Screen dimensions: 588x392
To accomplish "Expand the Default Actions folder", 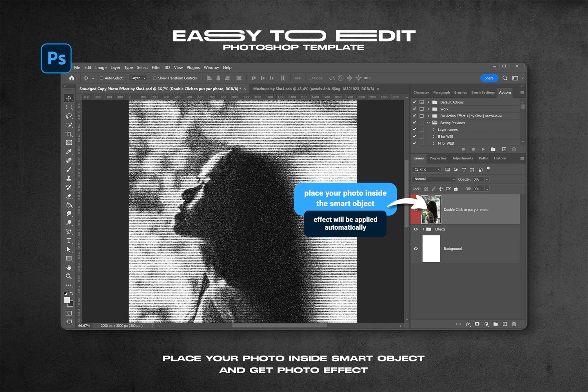I will tap(428, 102).
